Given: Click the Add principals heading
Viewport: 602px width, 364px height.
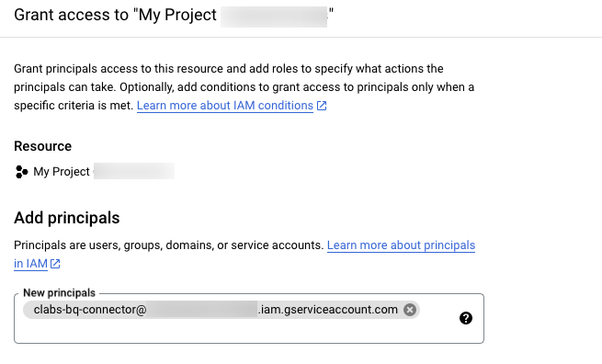Looking at the screenshot, I should tap(67, 218).
